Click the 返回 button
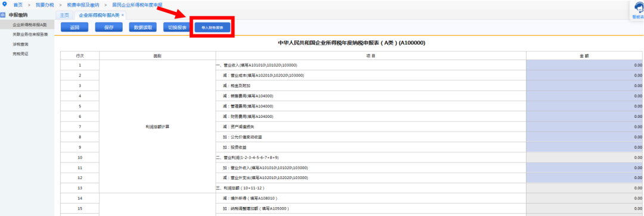Screen dimensions: 644x216 click(x=75, y=27)
